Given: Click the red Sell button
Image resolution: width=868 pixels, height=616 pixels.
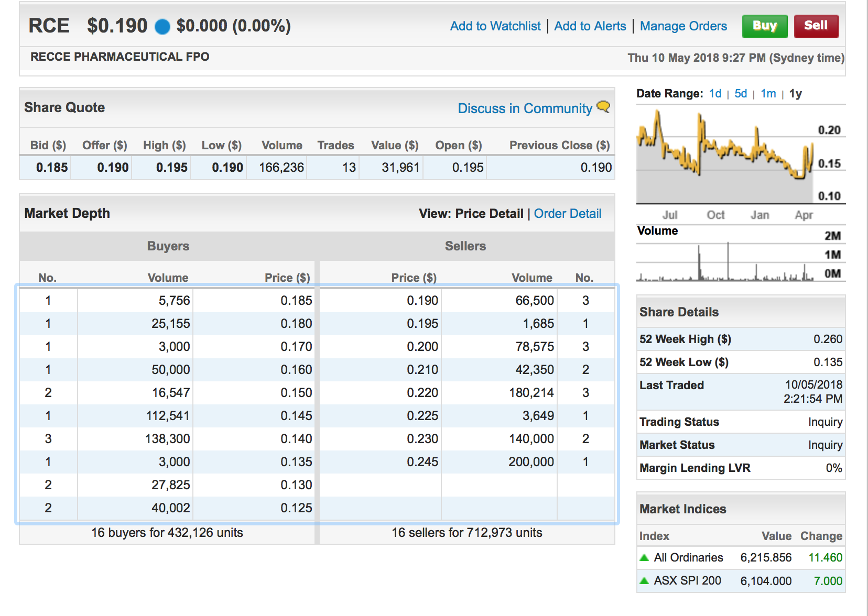Looking at the screenshot, I should point(816,26).
